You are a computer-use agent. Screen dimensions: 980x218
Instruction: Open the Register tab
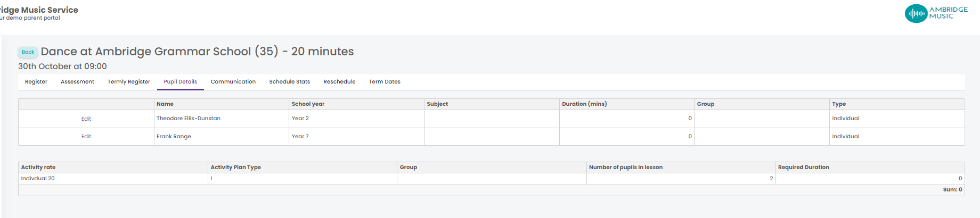tap(36, 82)
